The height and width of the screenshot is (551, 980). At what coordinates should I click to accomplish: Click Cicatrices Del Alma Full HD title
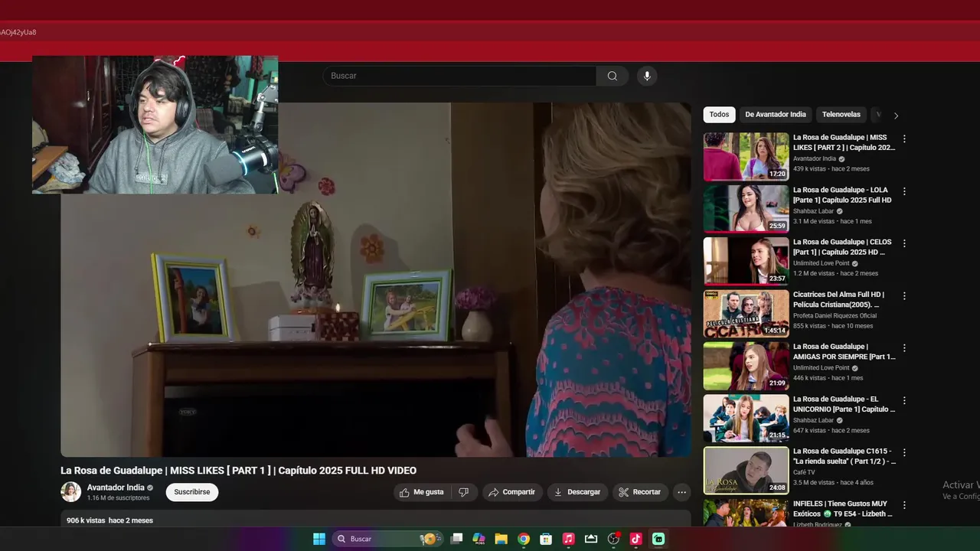(839, 299)
